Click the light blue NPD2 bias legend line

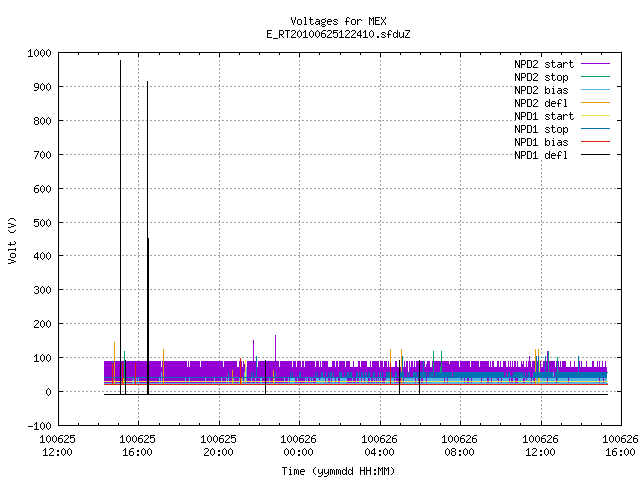click(x=595, y=90)
